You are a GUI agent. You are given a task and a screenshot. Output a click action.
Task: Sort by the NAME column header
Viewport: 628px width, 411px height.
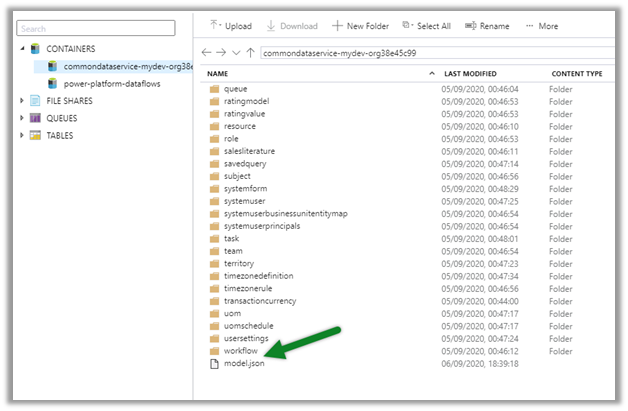(x=218, y=74)
